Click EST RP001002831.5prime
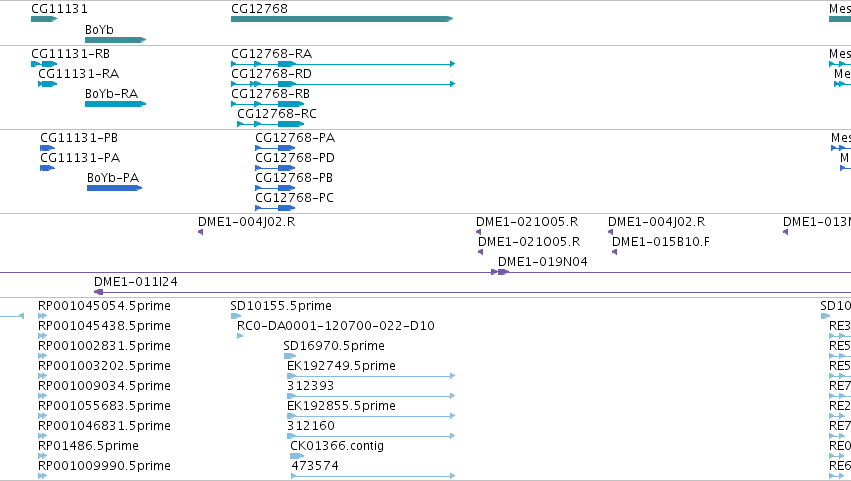 (43, 357)
